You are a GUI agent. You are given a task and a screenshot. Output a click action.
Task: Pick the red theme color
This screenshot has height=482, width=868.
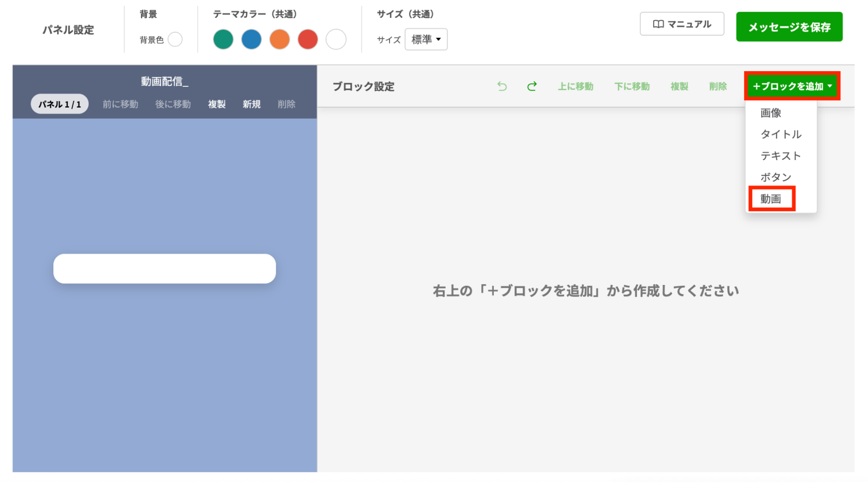click(308, 39)
